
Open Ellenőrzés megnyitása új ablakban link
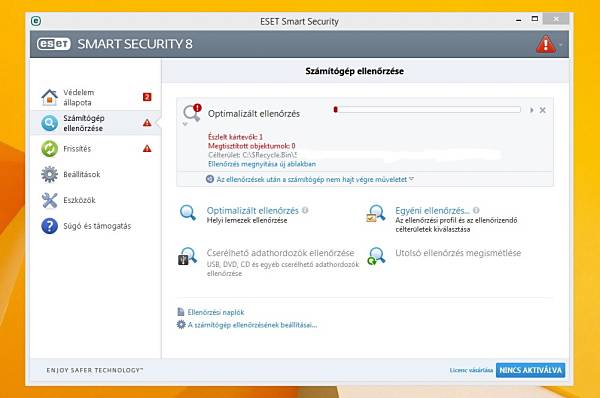click(x=262, y=164)
